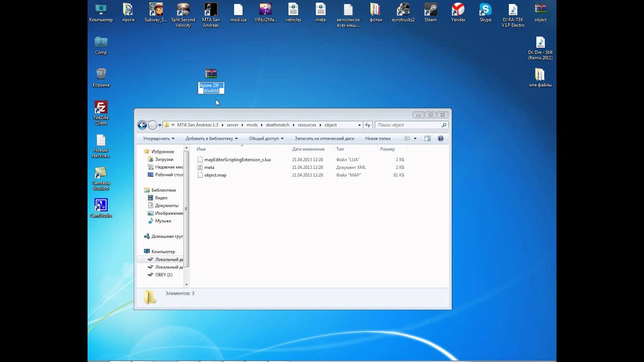Image resolution: width=644 pixels, height=362 pixels.
Task: Sort by the Размер column header
Action: [392, 149]
